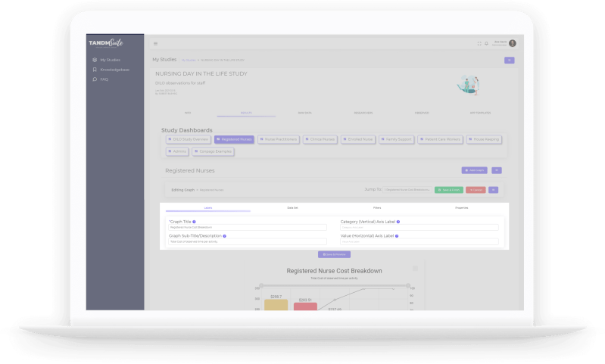Click the Save & Preview button
Screen dimensions: 605x364
point(334,254)
